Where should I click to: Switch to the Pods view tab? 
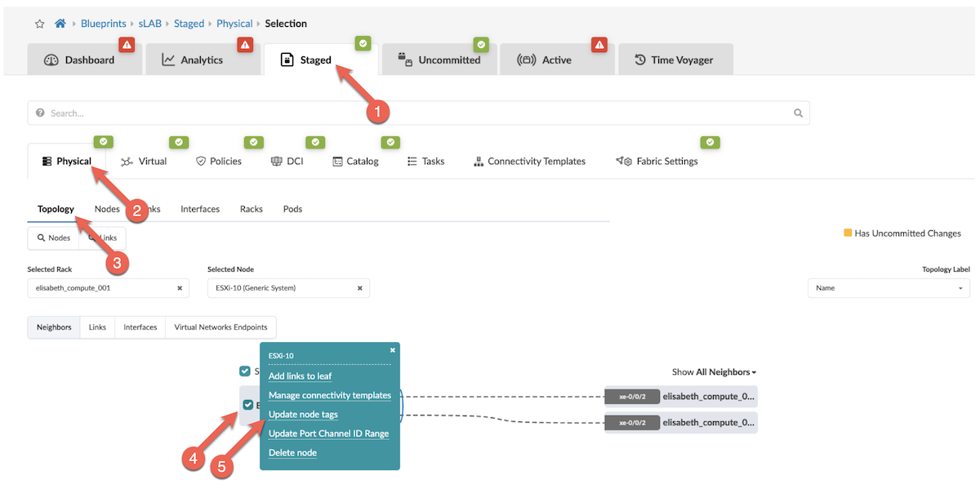click(292, 209)
